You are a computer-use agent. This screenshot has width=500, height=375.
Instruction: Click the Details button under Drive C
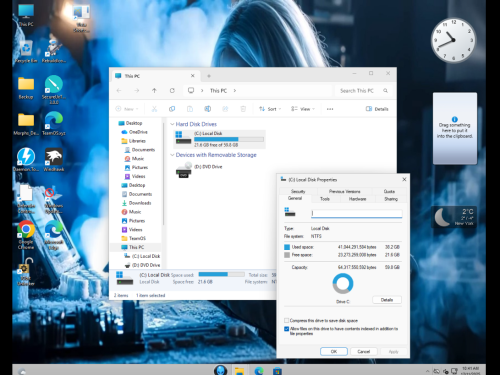coord(387,300)
